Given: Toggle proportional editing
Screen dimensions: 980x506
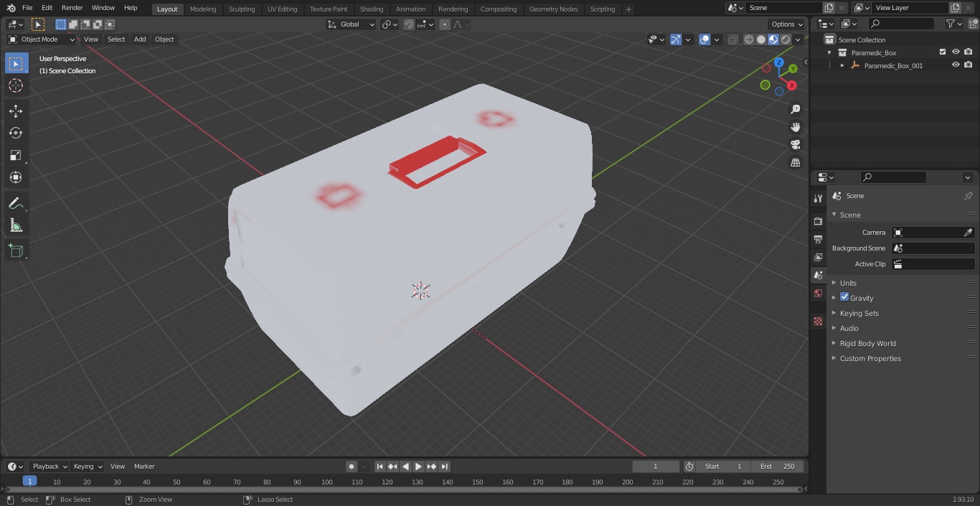Looking at the screenshot, I should (x=445, y=24).
